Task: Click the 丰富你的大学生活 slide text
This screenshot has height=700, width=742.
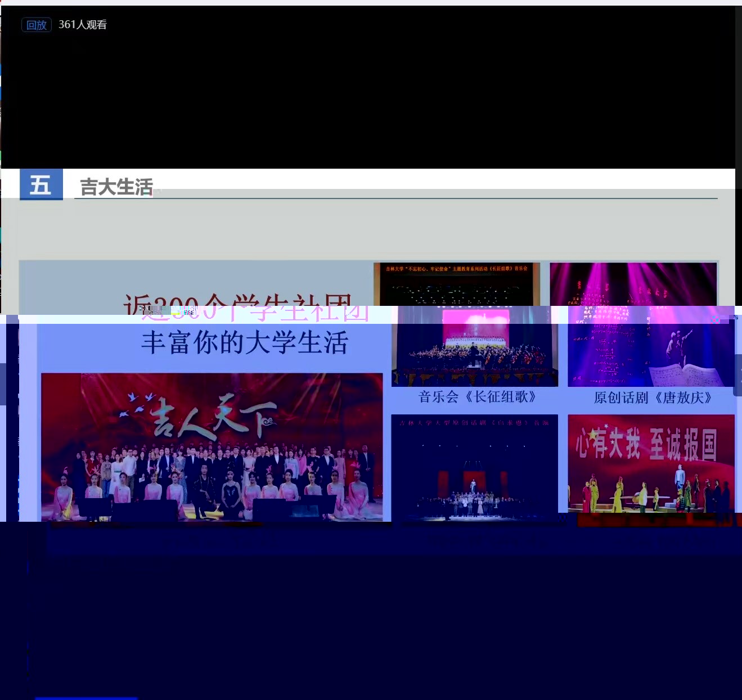Action: (245, 343)
